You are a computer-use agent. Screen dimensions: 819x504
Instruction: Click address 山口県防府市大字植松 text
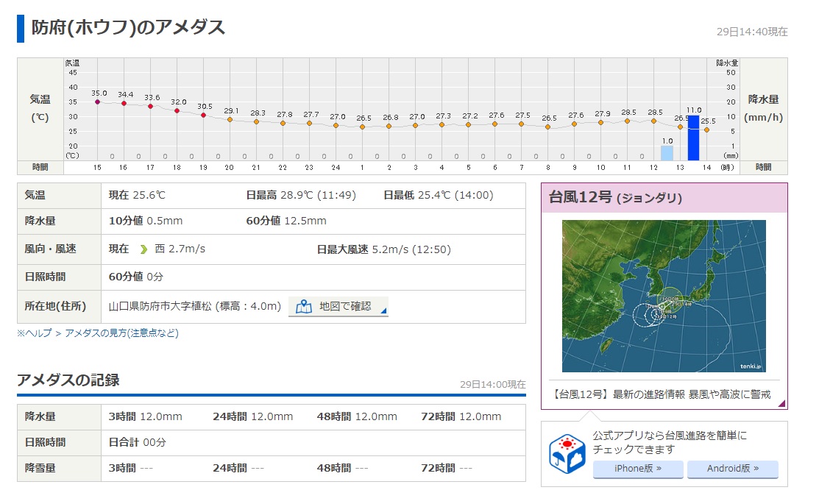160,307
